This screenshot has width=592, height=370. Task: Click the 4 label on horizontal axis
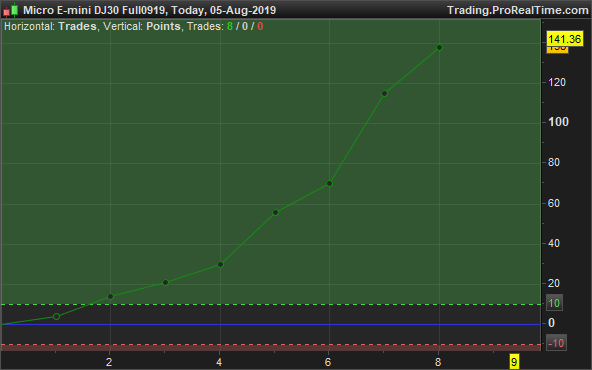219,362
